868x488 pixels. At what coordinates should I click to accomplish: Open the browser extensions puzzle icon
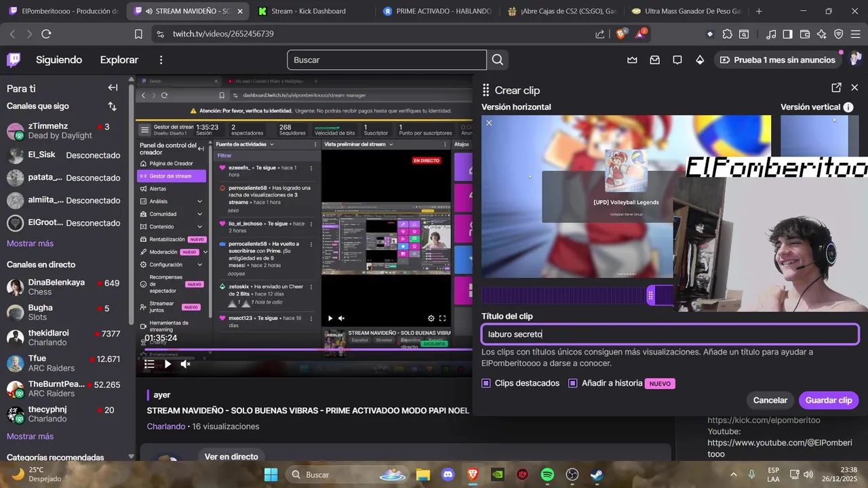click(x=728, y=34)
